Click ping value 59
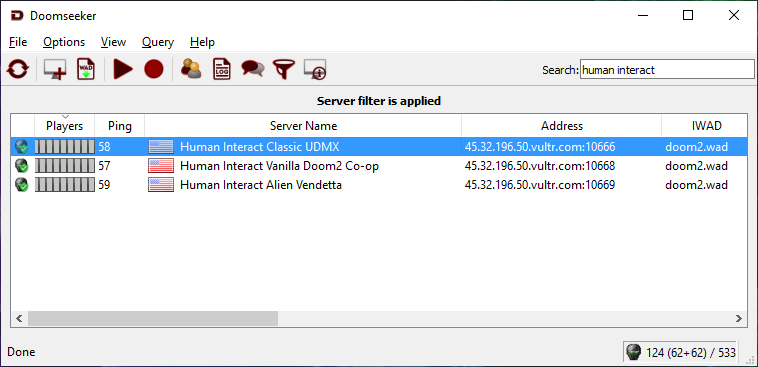The width and height of the screenshot is (758, 367). point(104,185)
